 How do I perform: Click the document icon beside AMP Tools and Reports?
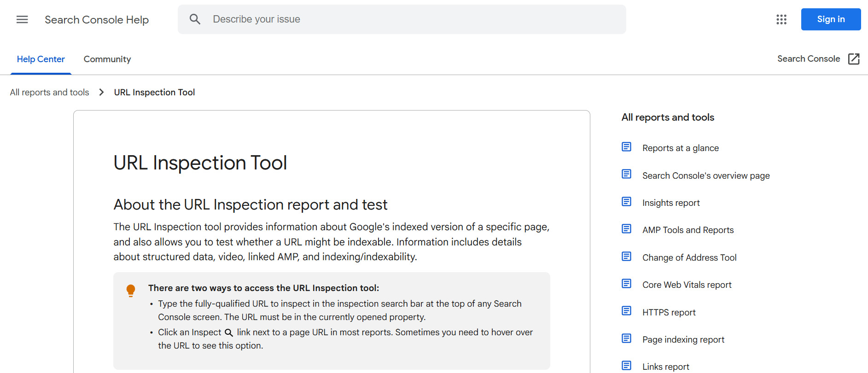point(626,229)
